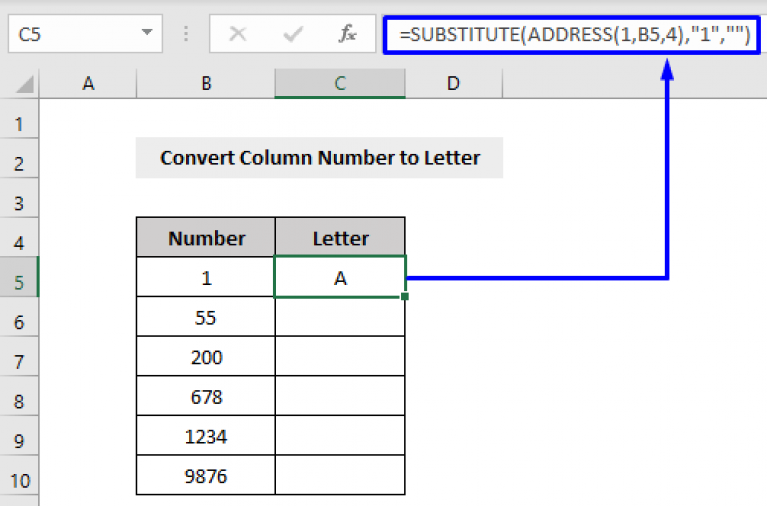Screen dimensions: 767x506
Task: Click the Cancel (X) formula bar icon
Action: click(238, 34)
